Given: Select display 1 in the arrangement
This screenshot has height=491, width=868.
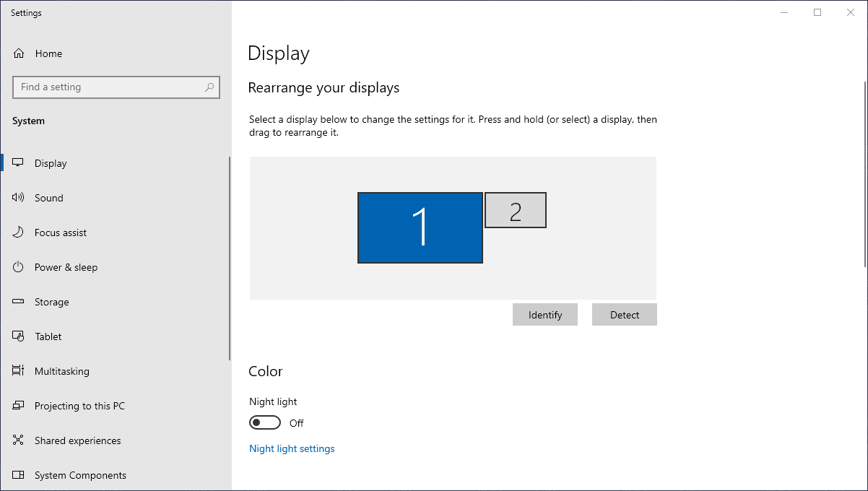Looking at the screenshot, I should tap(420, 227).
